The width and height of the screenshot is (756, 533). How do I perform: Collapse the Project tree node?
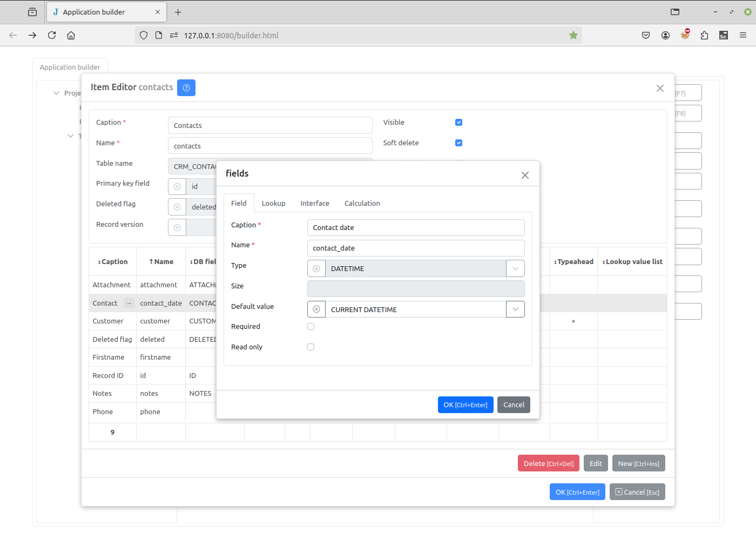coord(56,93)
